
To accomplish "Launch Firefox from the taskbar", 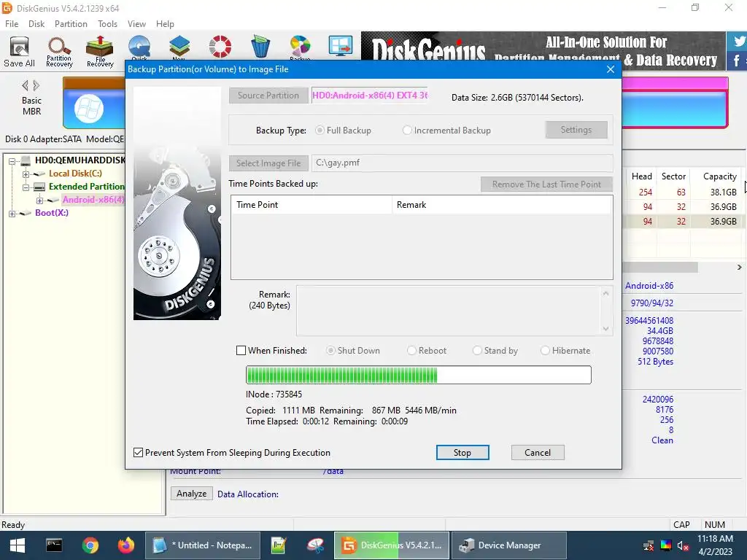I will (x=126, y=545).
